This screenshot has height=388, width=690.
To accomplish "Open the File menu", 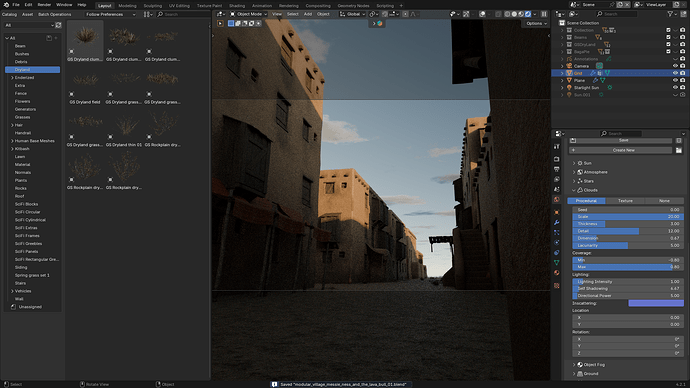I will coord(16,5).
